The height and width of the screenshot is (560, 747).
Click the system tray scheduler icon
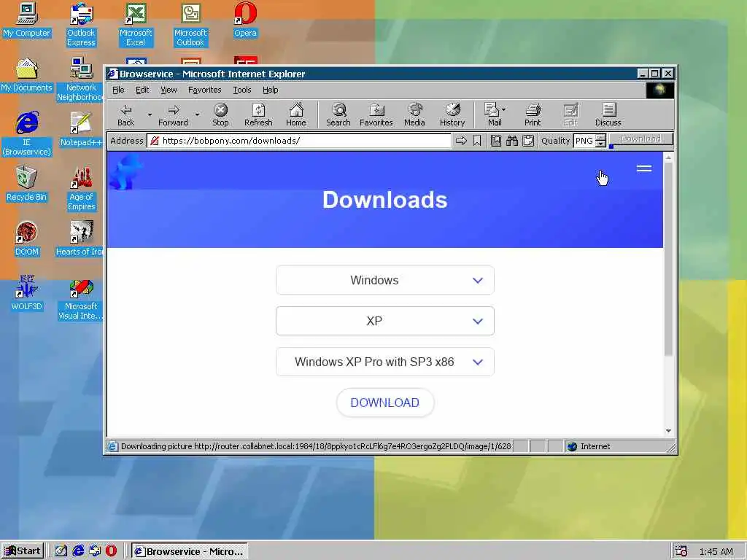(681, 551)
